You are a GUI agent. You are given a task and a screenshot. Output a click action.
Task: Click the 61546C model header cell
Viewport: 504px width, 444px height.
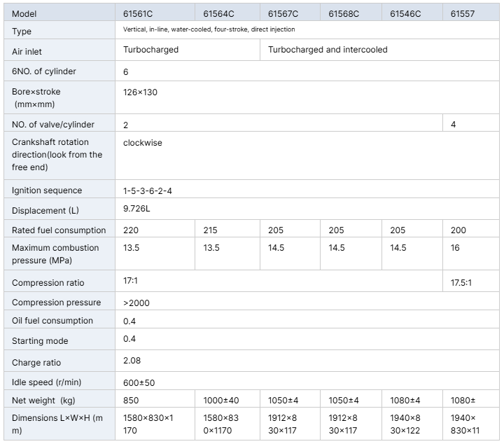[405, 14]
